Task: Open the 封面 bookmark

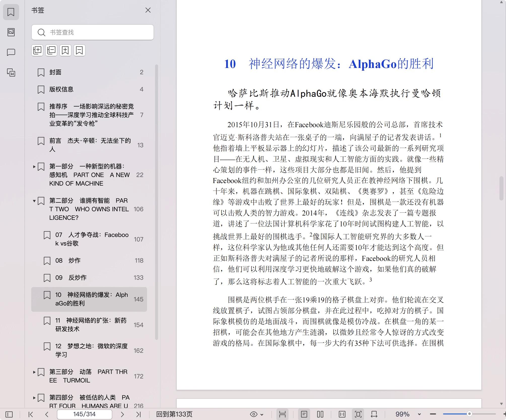Action: point(89,72)
